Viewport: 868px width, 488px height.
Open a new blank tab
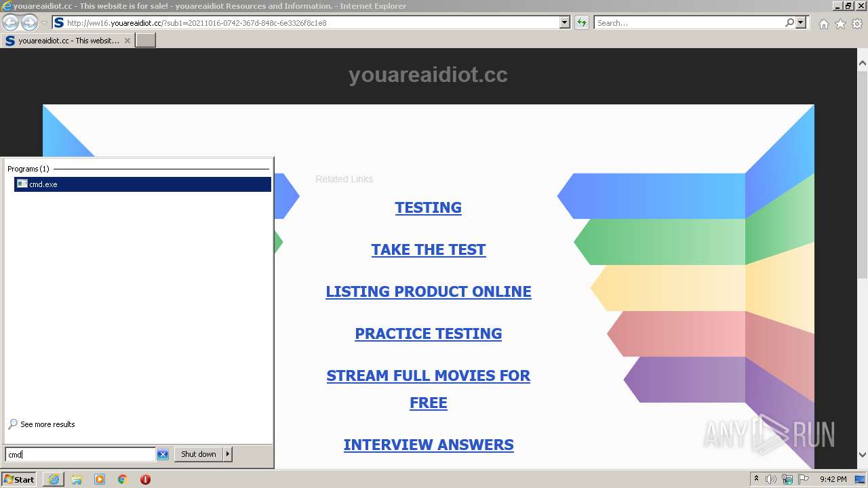click(x=146, y=41)
